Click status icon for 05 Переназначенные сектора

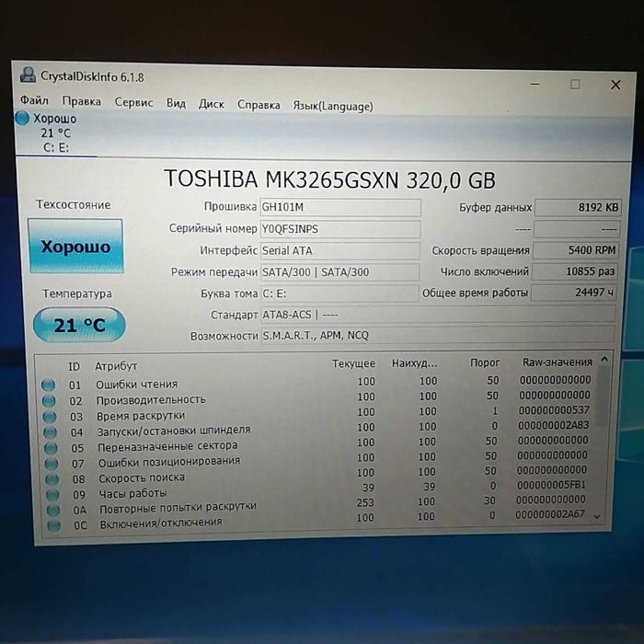(x=51, y=448)
